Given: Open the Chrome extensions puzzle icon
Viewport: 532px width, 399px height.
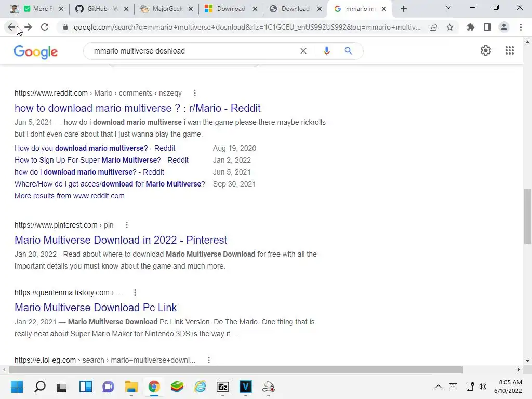Looking at the screenshot, I should pos(471,27).
